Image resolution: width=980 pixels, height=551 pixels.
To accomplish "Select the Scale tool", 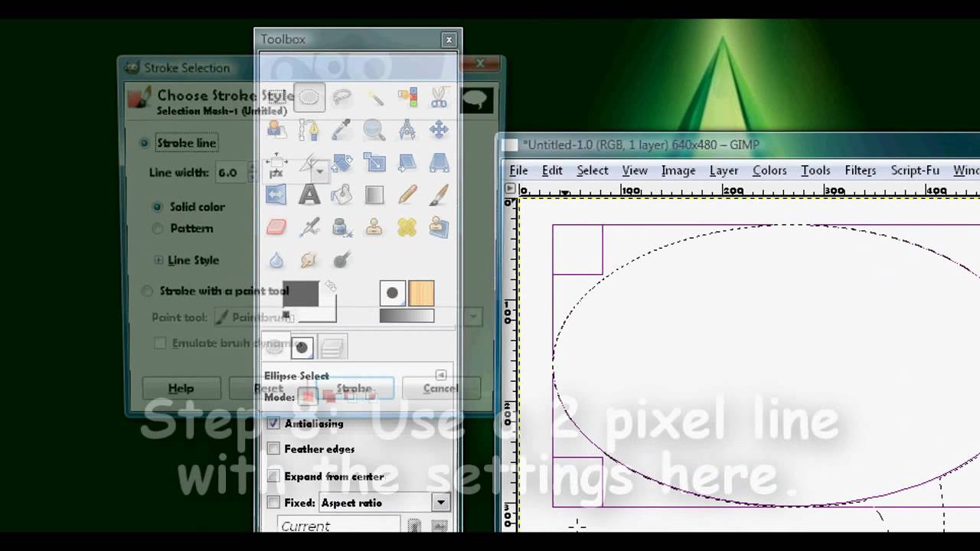I will tap(374, 162).
